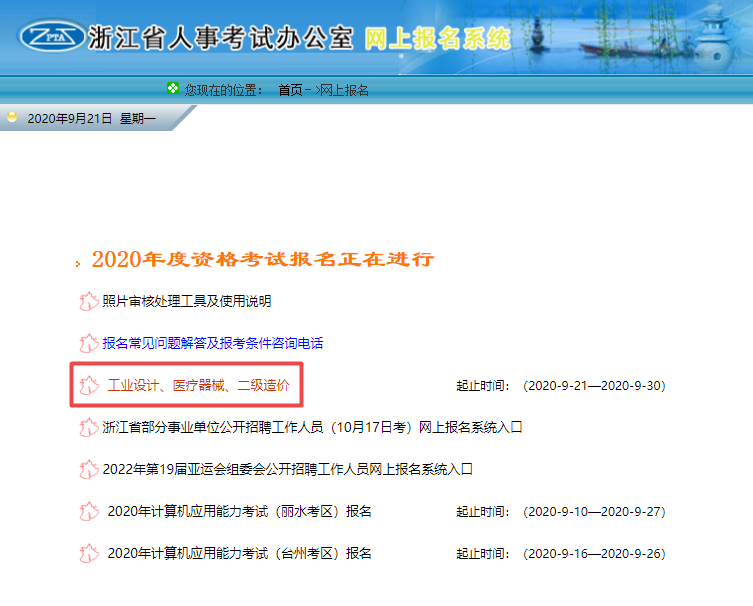Image resolution: width=753 pixels, height=606 pixels.
Task: Click the yellow dot beside the date
Action: (12, 117)
